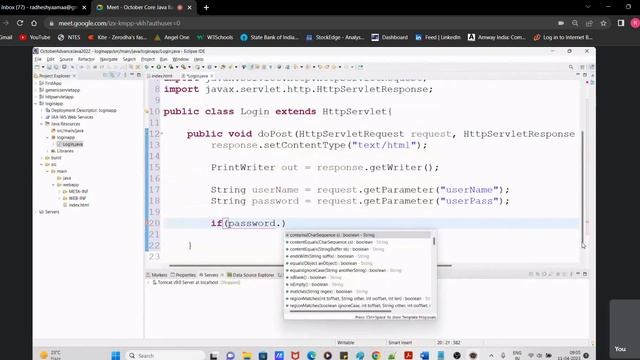Expand the genericservletapp project node

[x=36, y=90]
